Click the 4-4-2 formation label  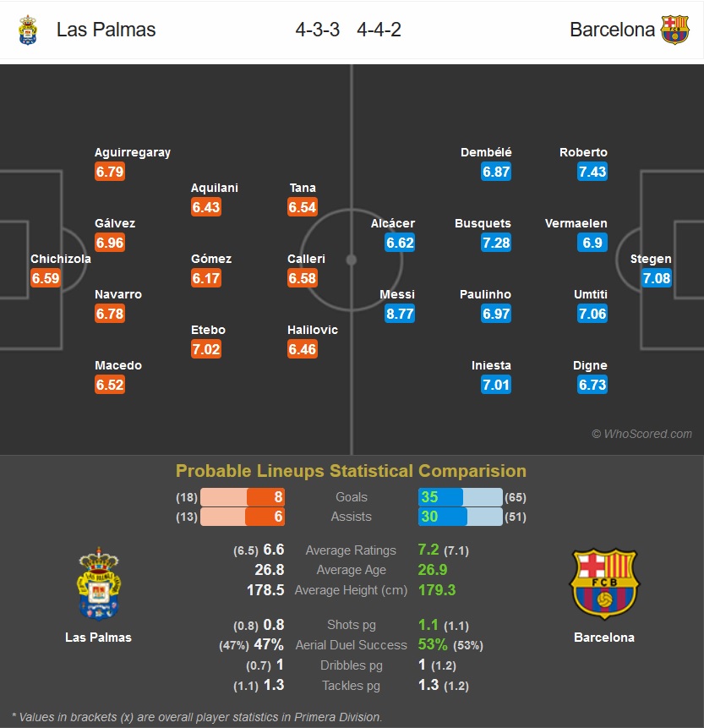click(379, 30)
